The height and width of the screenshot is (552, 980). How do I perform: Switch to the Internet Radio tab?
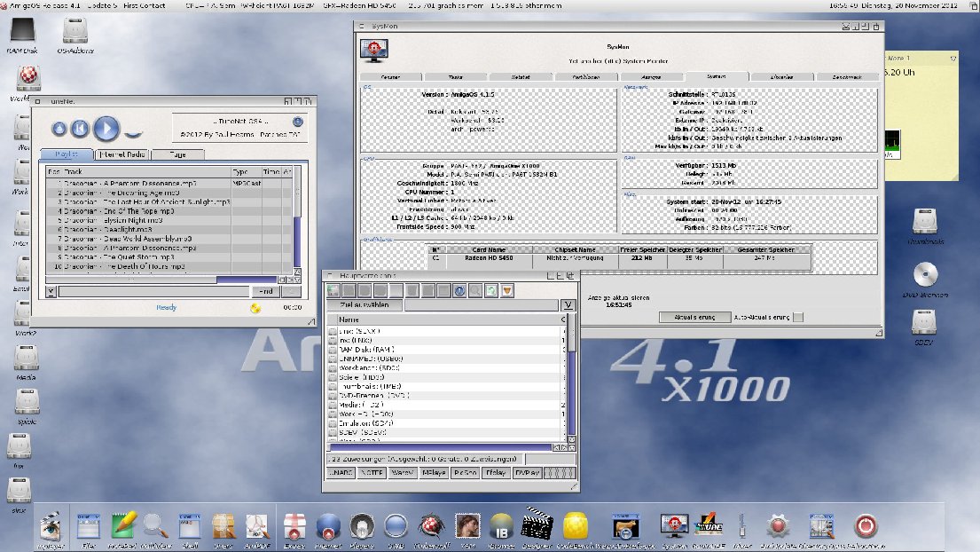click(x=122, y=154)
